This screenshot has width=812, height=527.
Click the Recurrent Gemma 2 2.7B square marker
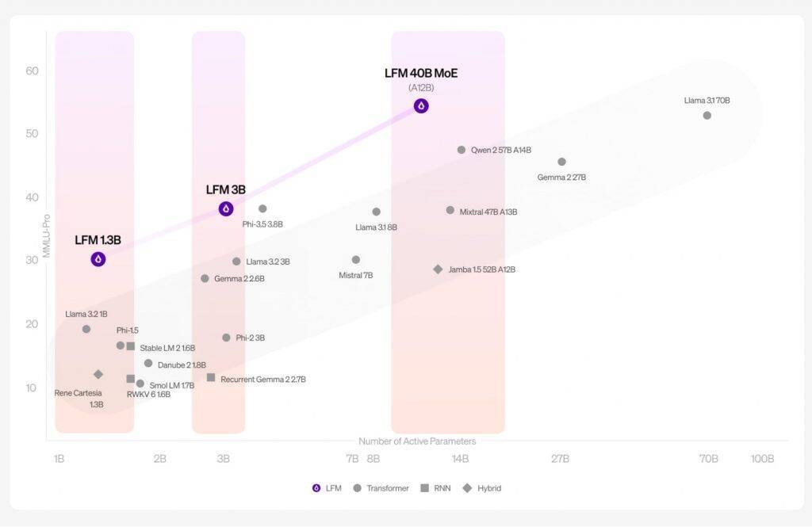pyautogui.click(x=211, y=377)
